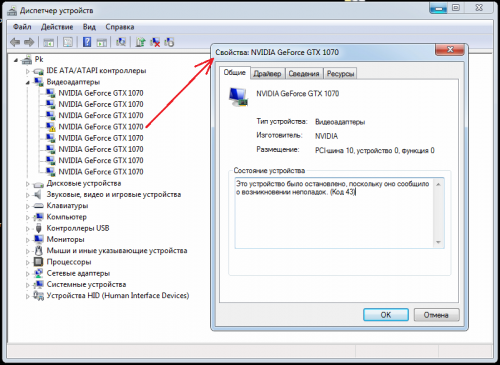Scan for hardware changes toolbar icon

(x=121, y=42)
